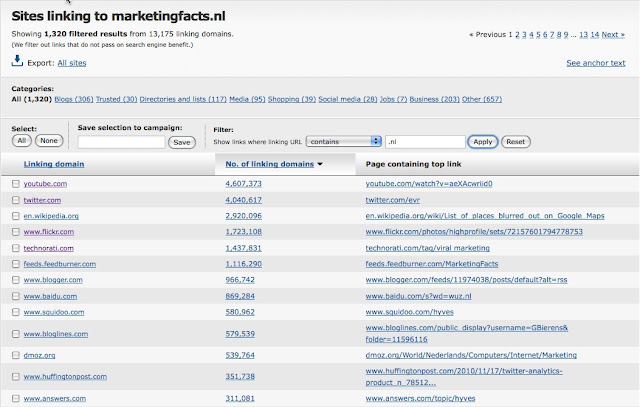Check the youtube.com row checkbox
This screenshot has height=407, width=640.
click(15, 184)
